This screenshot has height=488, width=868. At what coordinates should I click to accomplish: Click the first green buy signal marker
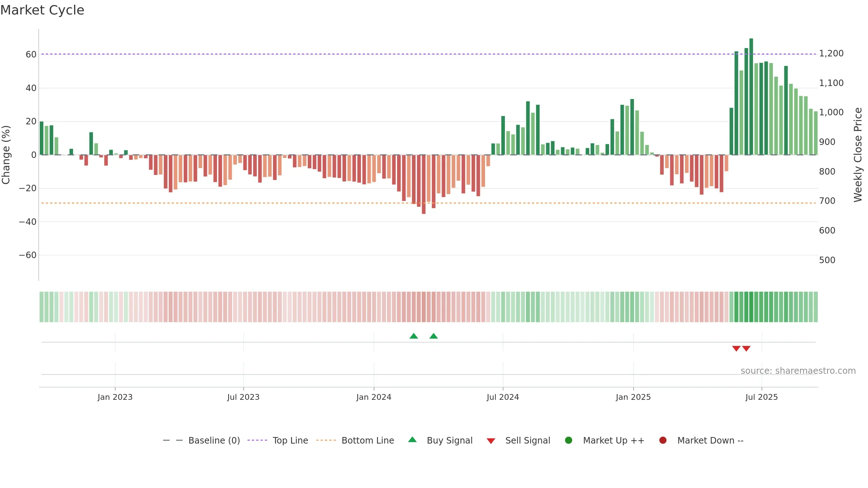click(414, 336)
